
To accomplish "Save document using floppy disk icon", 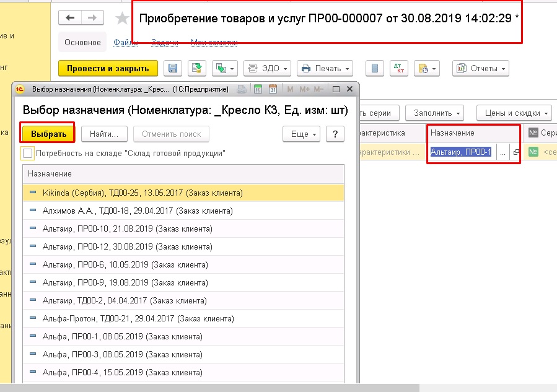I will click(173, 68).
